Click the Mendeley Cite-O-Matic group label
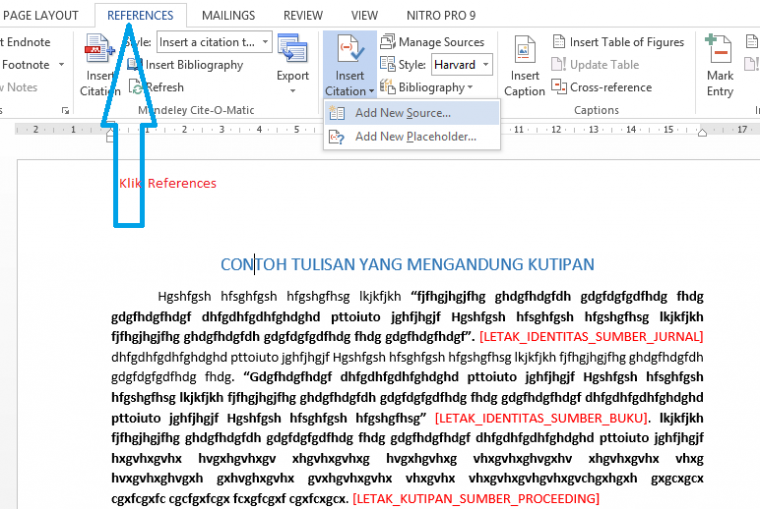Image resolution: width=760 pixels, height=509 pixels. coord(196,110)
